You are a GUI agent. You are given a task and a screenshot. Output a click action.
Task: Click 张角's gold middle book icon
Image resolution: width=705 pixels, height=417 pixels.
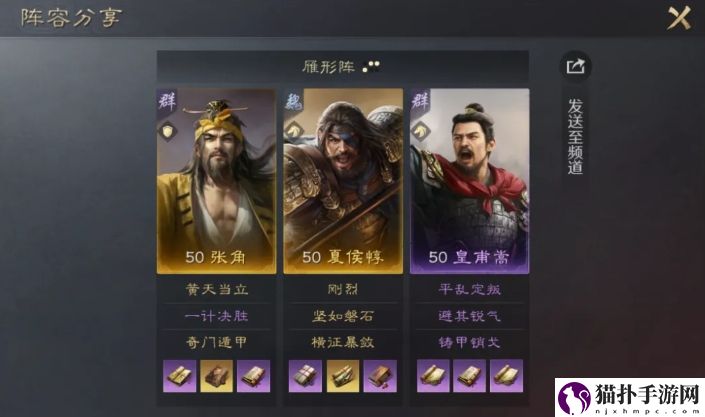(x=216, y=376)
